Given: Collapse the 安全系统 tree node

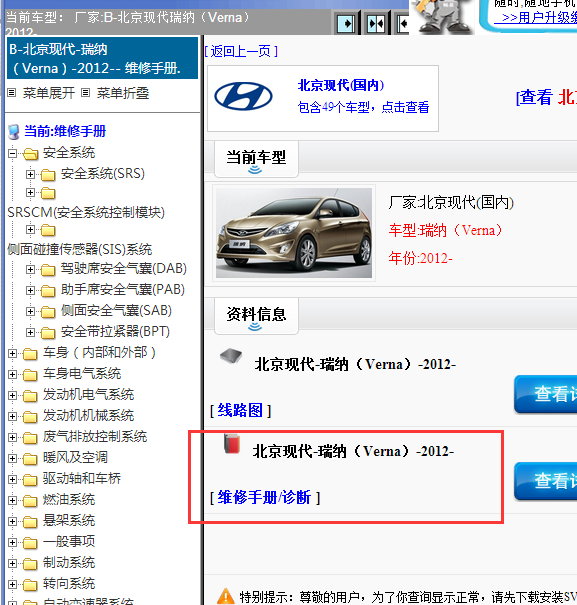Looking at the screenshot, I should click(x=12, y=154).
